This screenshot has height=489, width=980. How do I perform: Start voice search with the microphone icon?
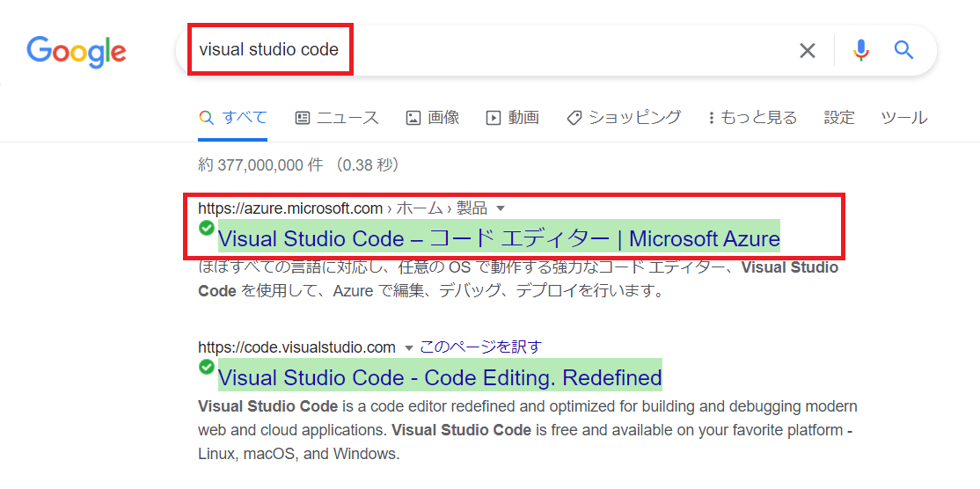click(861, 50)
